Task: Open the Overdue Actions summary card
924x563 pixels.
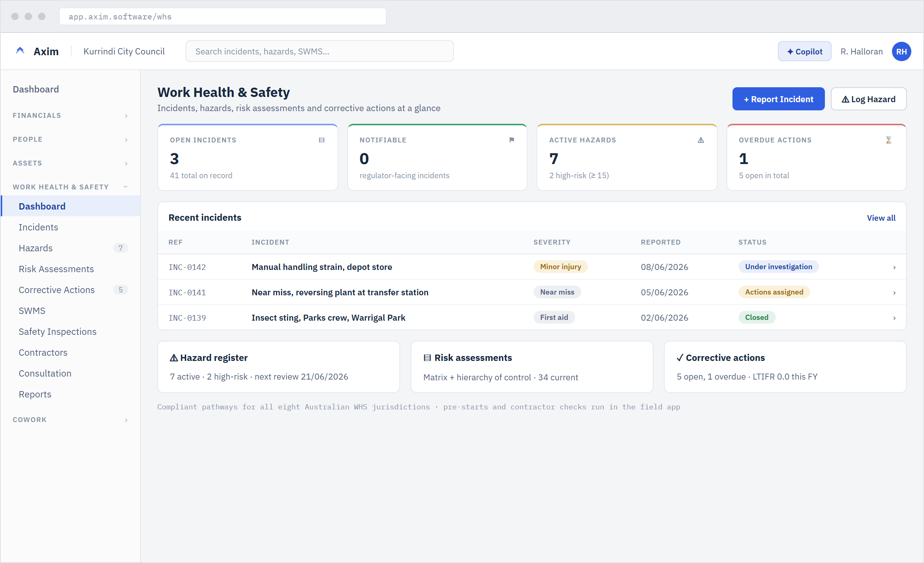Action: [x=816, y=157]
